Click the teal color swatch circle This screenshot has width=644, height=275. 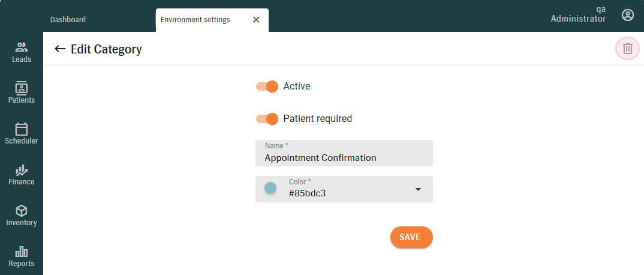click(270, 188)
